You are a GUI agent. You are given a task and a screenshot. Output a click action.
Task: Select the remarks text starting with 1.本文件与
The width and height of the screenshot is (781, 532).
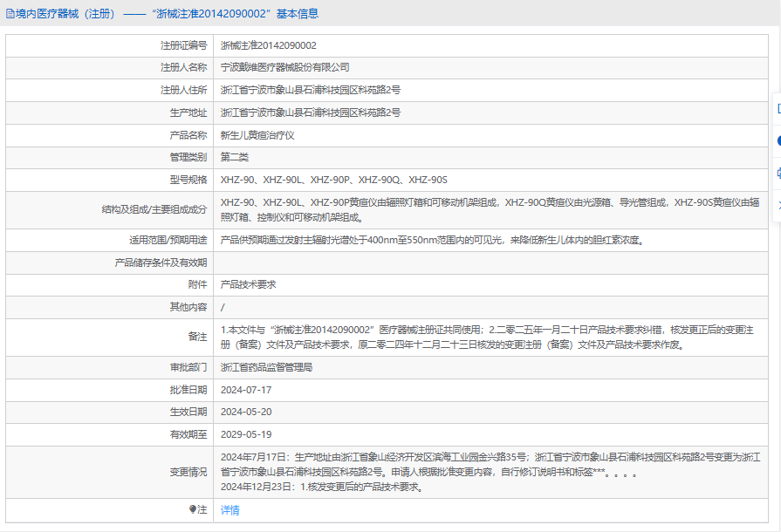(x=487, y=337)
